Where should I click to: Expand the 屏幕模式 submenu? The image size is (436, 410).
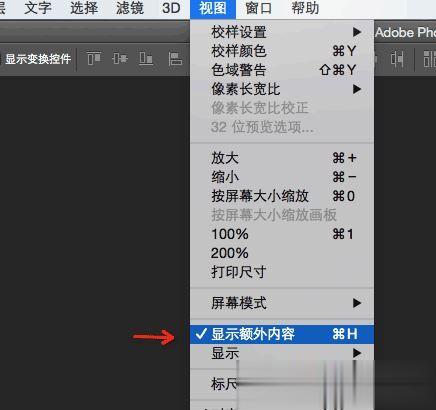click(282, 303)
